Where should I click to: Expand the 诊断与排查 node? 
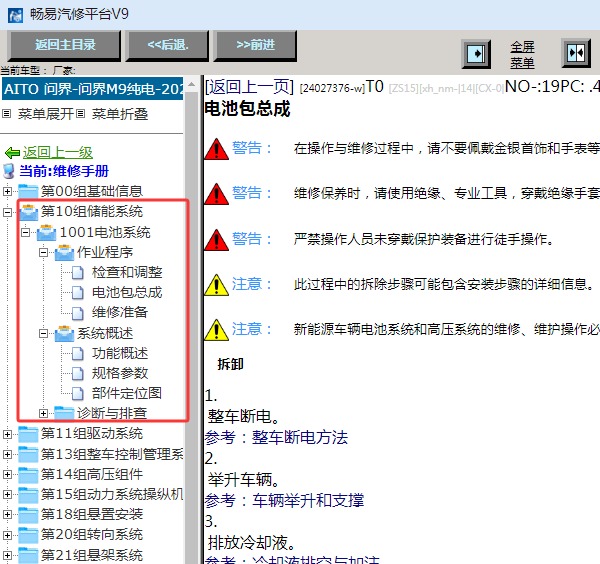coord(44,413)
